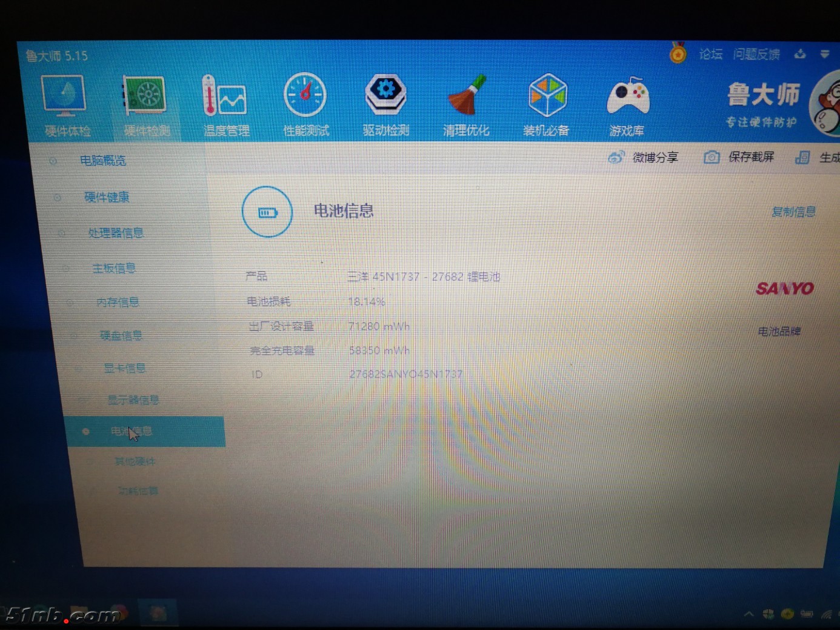Select 硬盘信息 in the sidebar
Screen dimensions: 840x630
(x=121, y=335)
